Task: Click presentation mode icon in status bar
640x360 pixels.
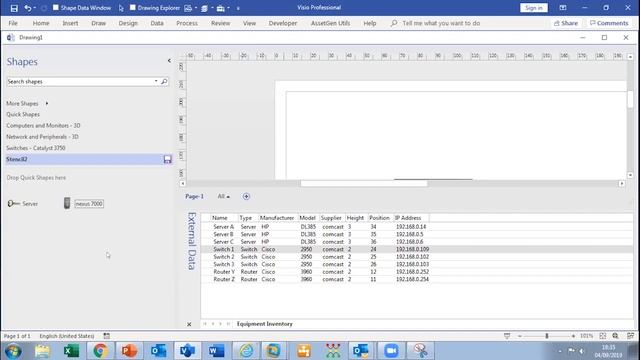Action: click(x=507, y=336)
